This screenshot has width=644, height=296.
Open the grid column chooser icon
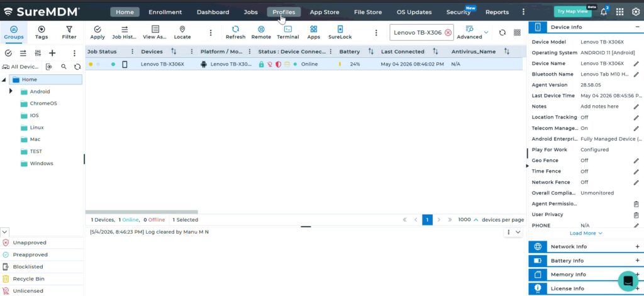click(517, 33)
